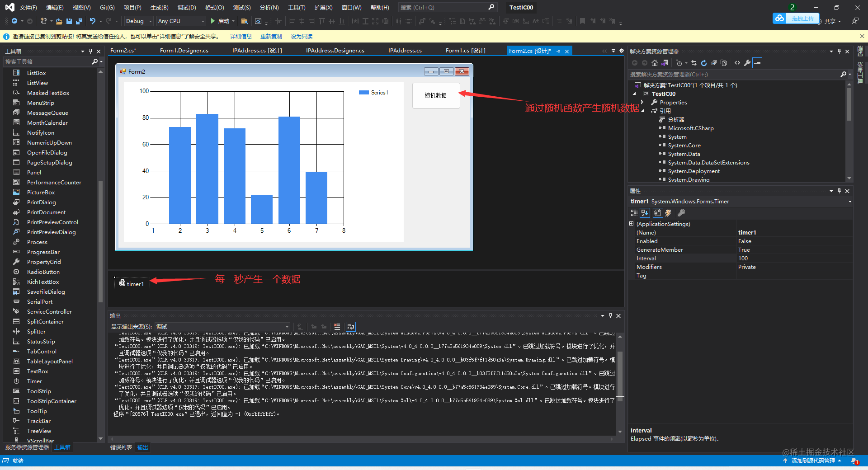Toggle the Properties view button in Properties panel
Screen dimensions: 868x470
(658, 213)
